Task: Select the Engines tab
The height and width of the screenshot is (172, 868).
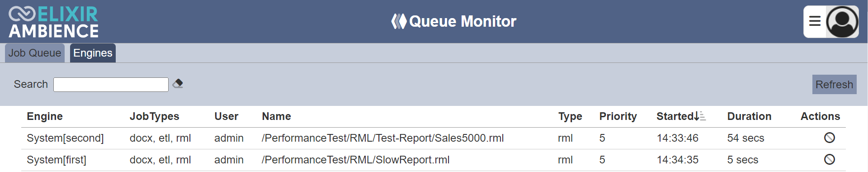Action: 93,53
